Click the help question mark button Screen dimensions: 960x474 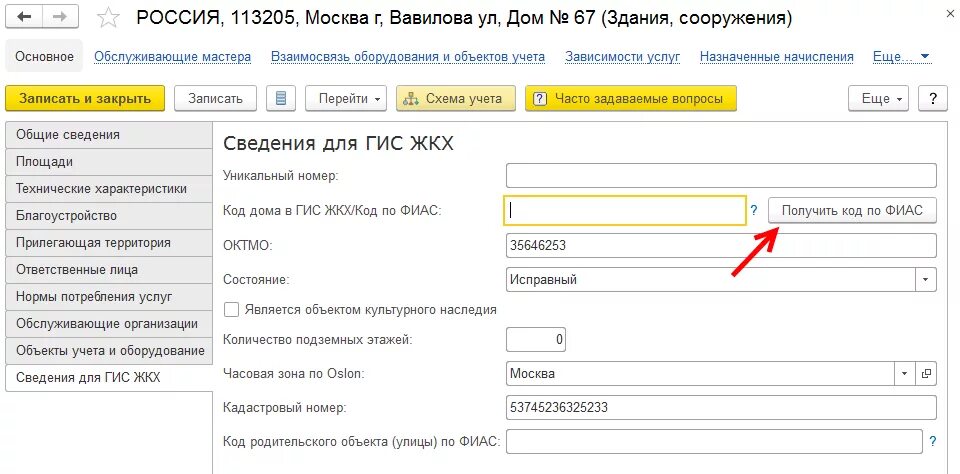click(932, 98)
